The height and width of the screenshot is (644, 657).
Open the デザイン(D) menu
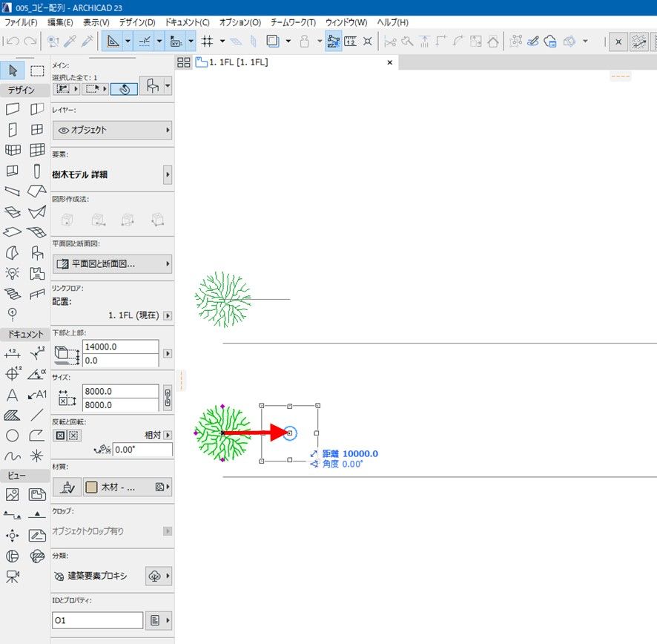point(137,22)
